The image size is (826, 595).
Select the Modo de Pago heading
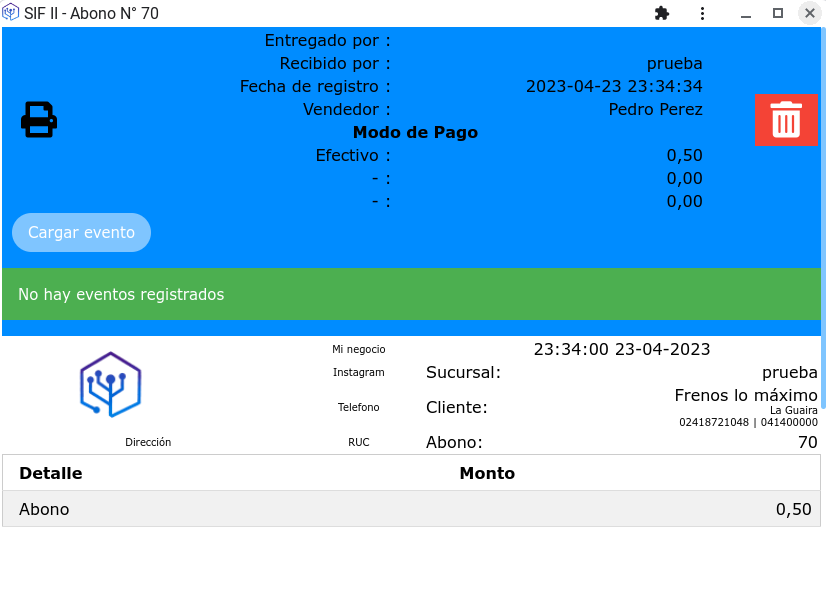click(x=415, y=132)
